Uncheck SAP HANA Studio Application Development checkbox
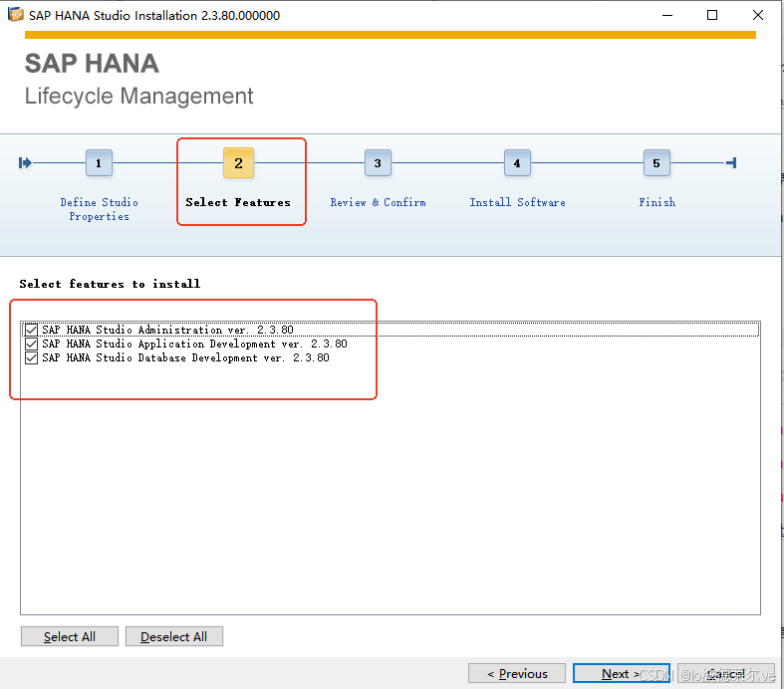 (x=31, y=344)
